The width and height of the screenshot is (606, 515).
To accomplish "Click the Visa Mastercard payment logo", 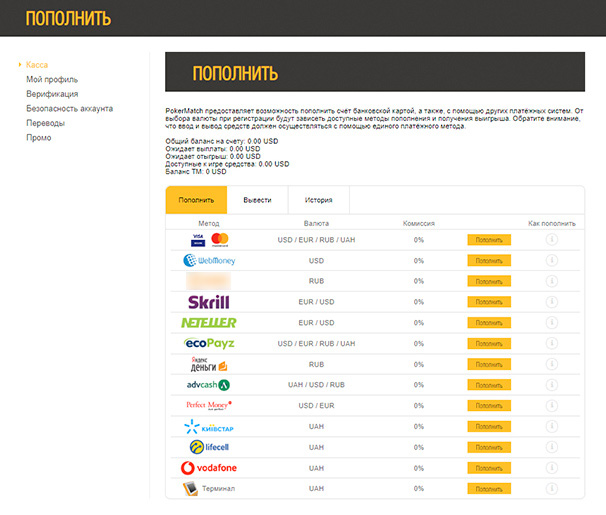I will click(x=209, y=240).
